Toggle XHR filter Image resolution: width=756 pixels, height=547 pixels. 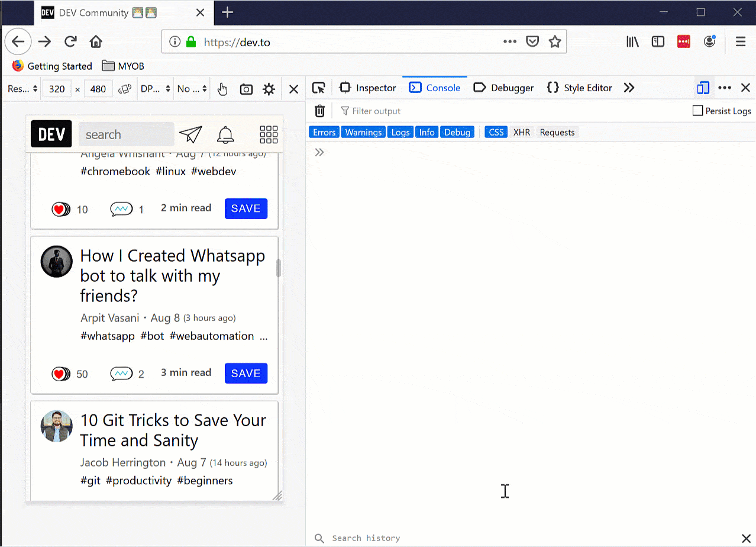[x=522, y=132]
